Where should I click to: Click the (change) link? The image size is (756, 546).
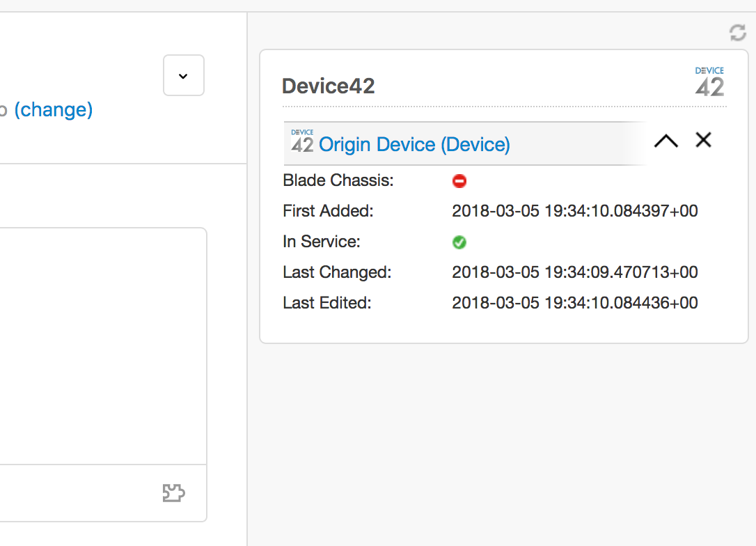point(53,110)
